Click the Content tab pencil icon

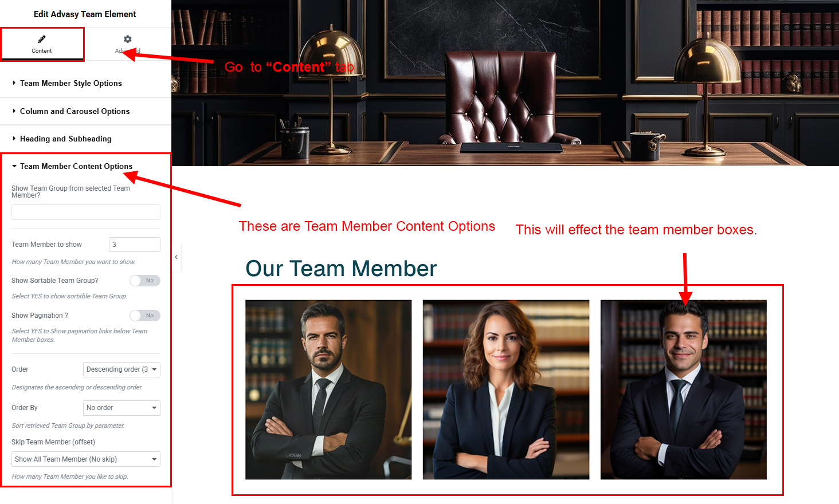(42, 39)
